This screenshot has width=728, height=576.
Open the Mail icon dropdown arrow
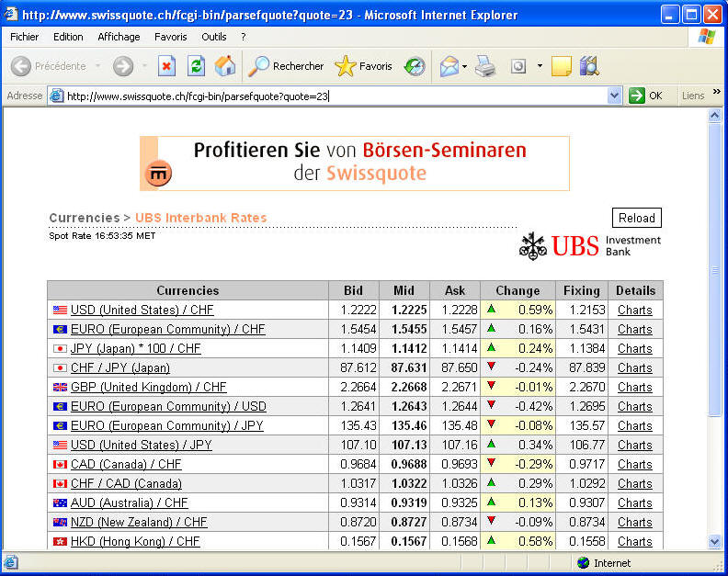coord(464,66)
